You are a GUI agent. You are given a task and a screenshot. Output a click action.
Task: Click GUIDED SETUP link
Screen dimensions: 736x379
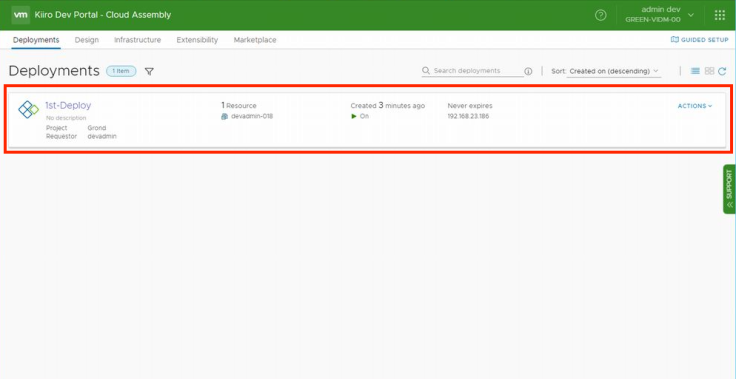(705, 40)
